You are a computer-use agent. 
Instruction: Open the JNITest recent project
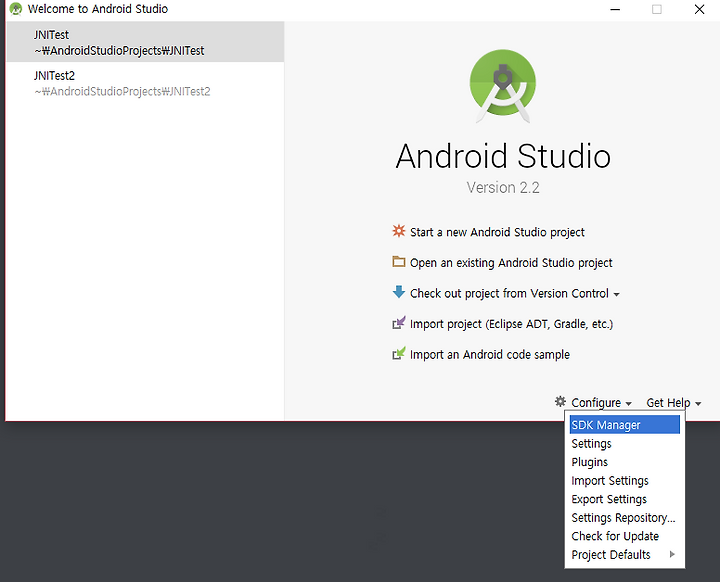pos(145,42)
